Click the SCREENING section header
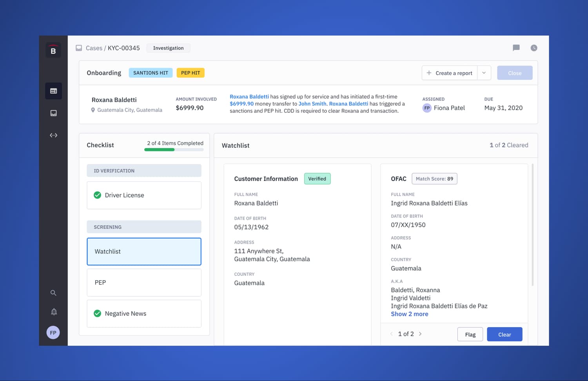This screenshot has width=588, height=381. 144,227
